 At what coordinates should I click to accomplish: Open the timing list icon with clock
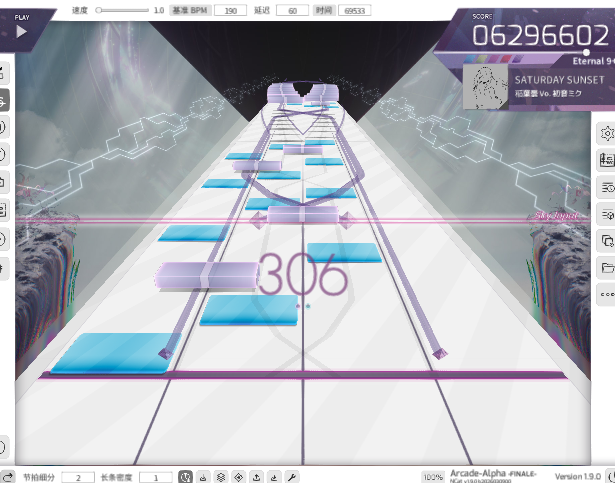[606, 187]
